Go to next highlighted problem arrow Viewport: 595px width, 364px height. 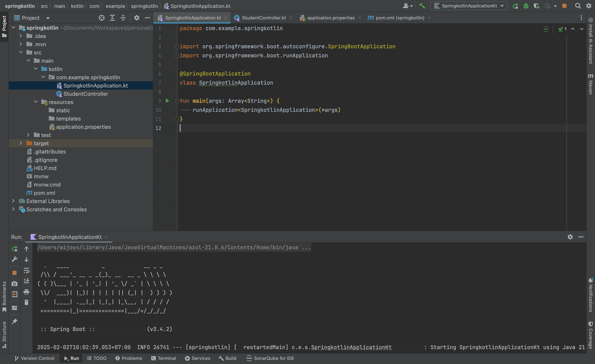(x=582, y=29)
